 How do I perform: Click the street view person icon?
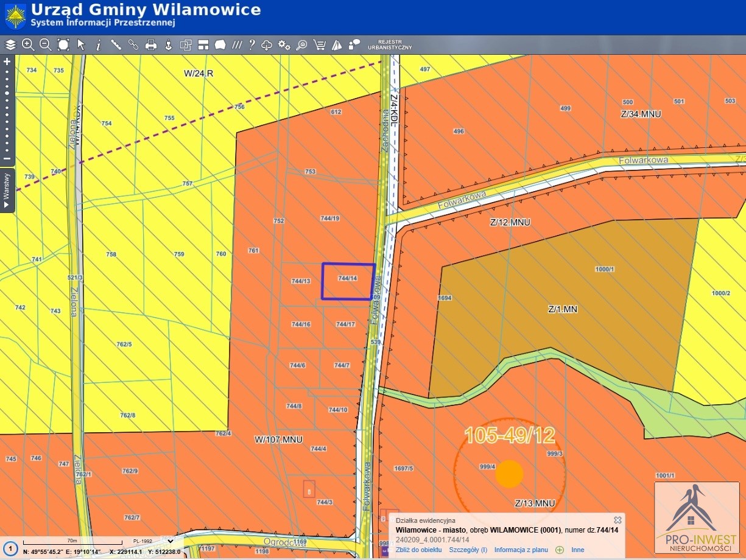(169, 44)
